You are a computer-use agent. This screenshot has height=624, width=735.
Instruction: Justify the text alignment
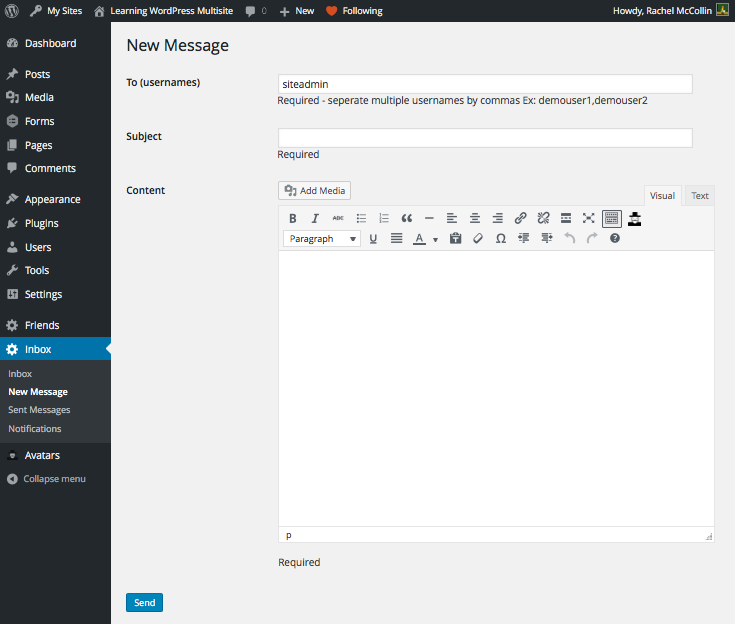pyautogui.click(x=397, y=239)
